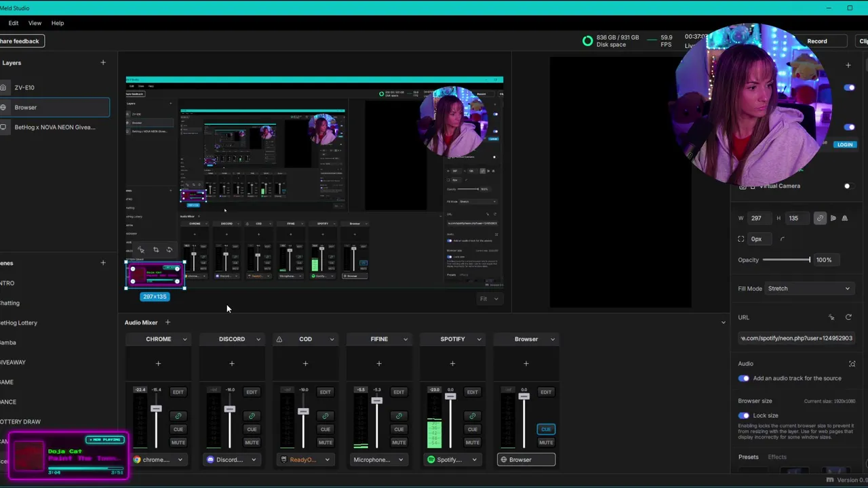Switch to the Effects tab

(777, 457)
